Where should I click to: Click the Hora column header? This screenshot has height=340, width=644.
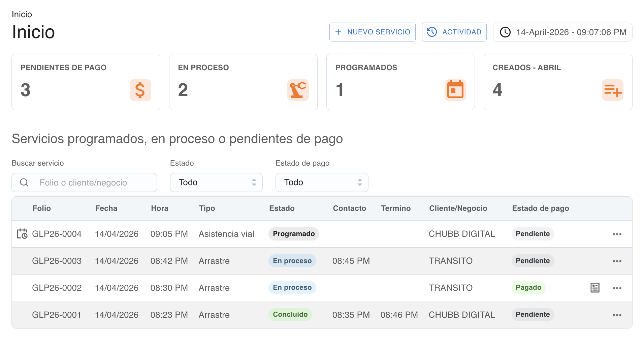pyautogui.click(x=160, y=208)
